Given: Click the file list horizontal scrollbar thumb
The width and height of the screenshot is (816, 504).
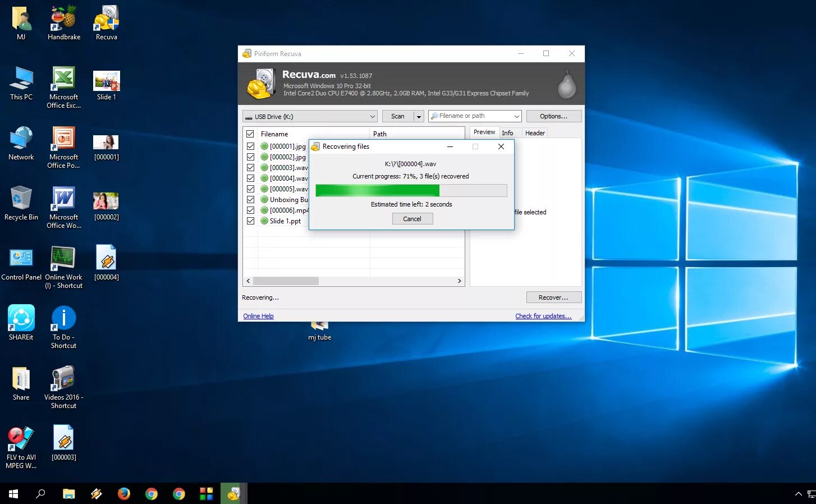Looking at the screenshot, I should coord(286,281).
